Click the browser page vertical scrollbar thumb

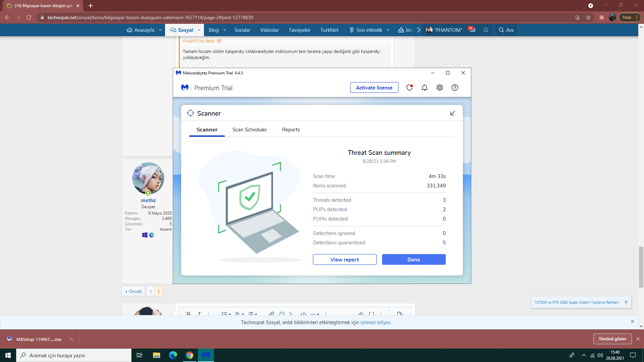point(641,267)
